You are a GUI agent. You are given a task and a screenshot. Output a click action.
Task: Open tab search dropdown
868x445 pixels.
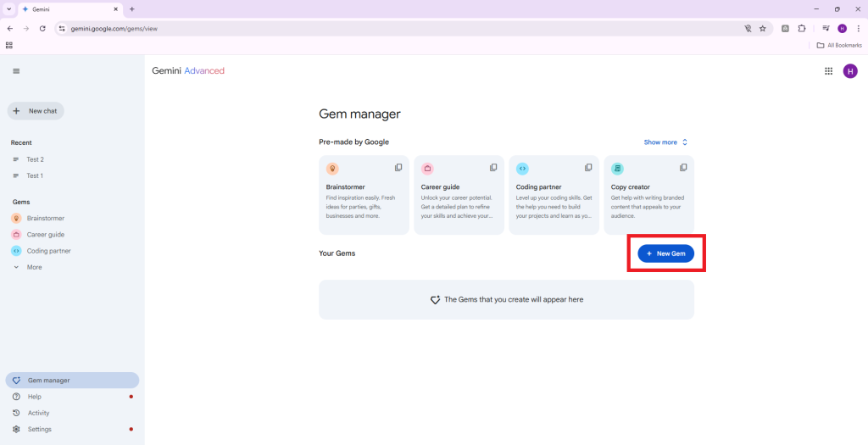tap(8, 9)
